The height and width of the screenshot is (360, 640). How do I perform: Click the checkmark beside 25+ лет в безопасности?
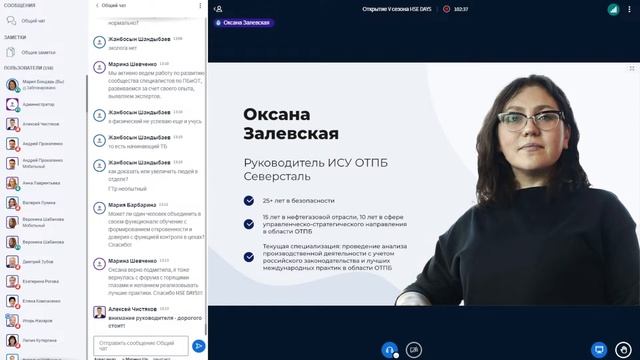249,200
